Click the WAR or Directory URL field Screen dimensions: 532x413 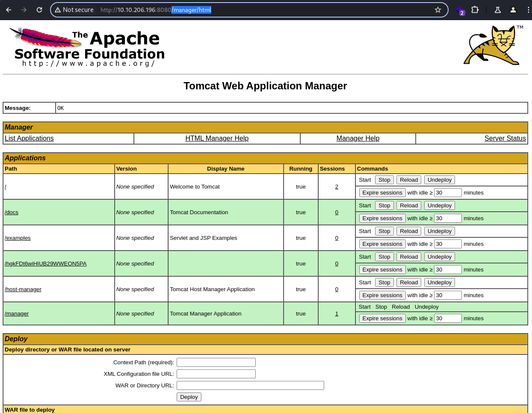[250, 386]
